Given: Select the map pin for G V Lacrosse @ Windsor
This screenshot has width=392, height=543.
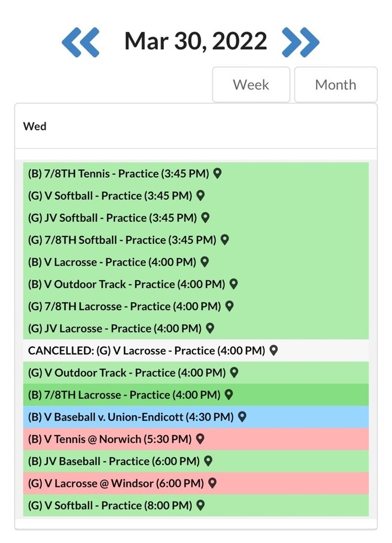Looking at the screenshot, I should pyautogui.click(x=212, y=483).
